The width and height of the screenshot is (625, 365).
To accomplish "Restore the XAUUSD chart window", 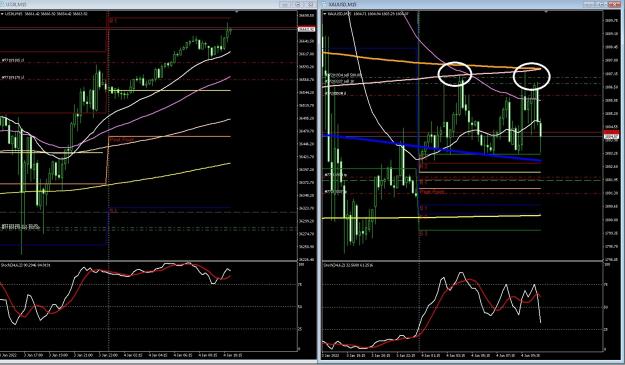I will 601,4.
